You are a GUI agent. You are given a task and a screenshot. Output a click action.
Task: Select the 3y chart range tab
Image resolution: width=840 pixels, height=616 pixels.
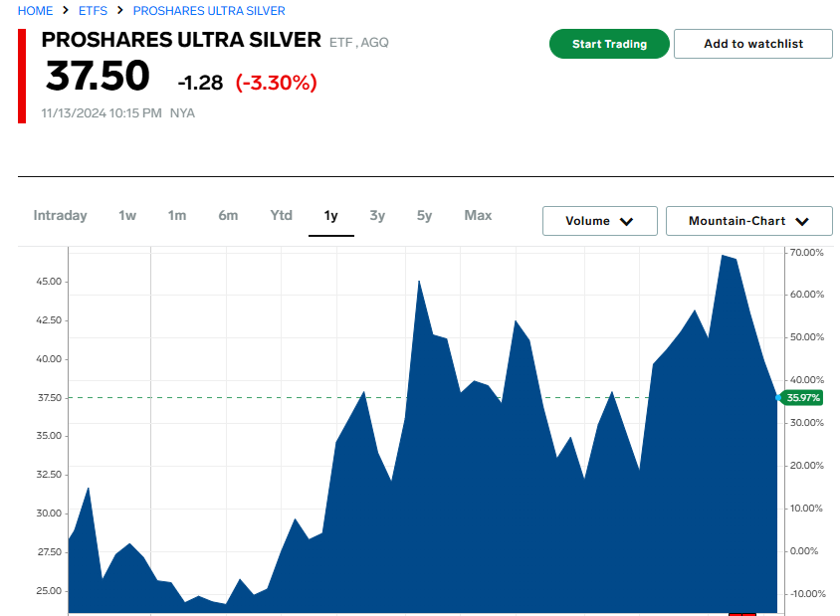(377, 215)
